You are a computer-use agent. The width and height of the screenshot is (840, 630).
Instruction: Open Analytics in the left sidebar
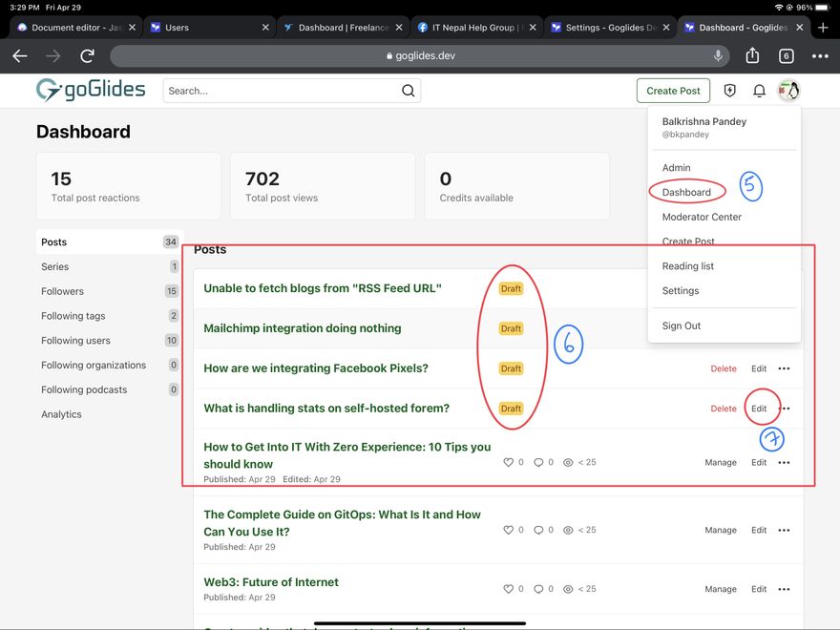[61, 414]
